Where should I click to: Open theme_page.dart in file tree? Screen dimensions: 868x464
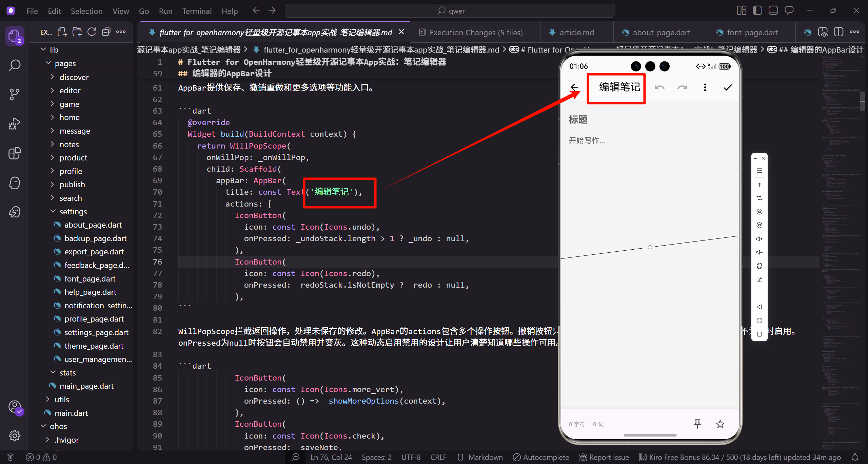point(94,346)
